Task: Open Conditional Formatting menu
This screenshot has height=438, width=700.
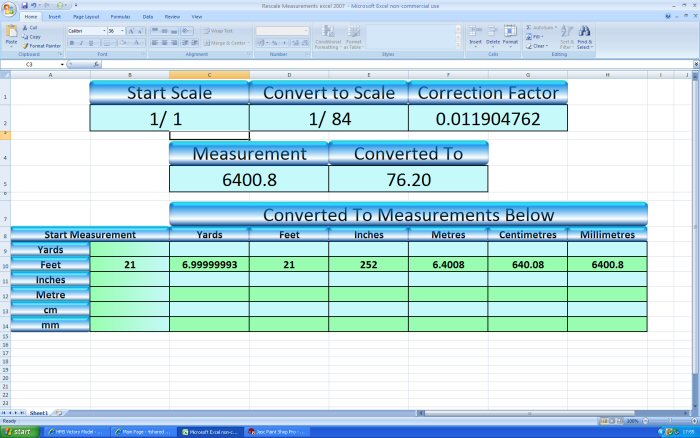Action: (328, 37)
